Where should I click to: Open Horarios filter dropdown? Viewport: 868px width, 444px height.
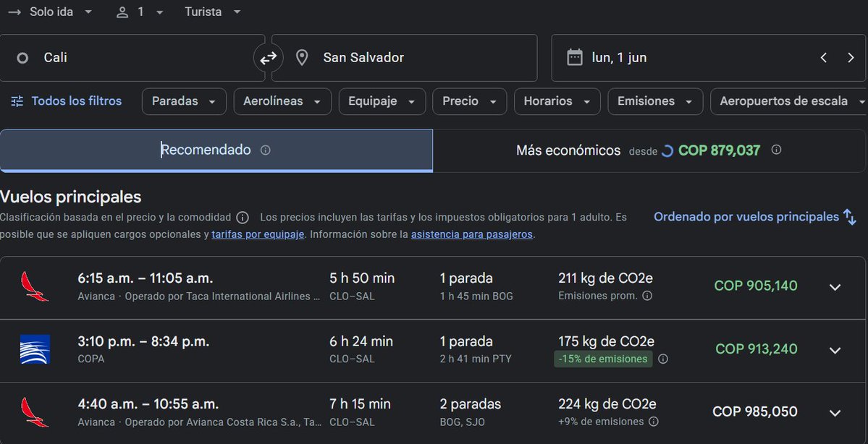tap(557, 101)
